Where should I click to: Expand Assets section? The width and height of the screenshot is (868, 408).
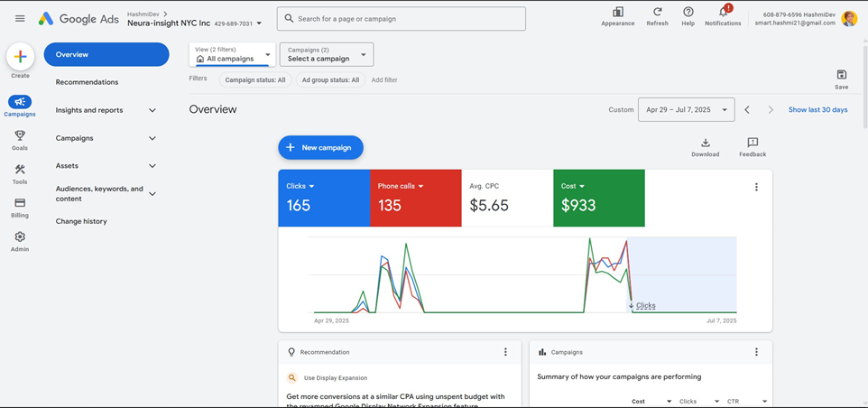[x=152, y=166]
